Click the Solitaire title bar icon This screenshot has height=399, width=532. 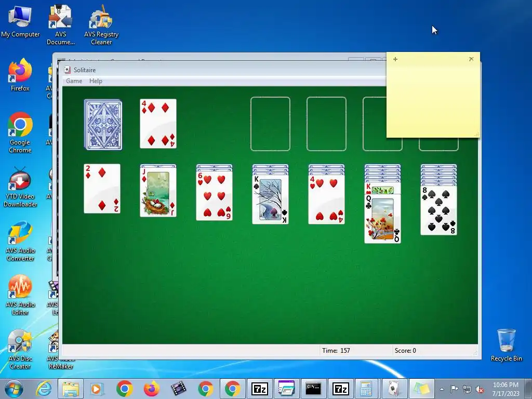coord(68,70)
